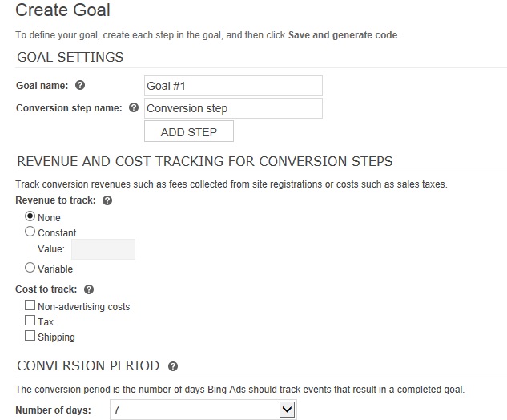Image resolution: width=507 pixels, height=420 pixels.
Task: Select the None revenue radio button
Action: point(30,216)
